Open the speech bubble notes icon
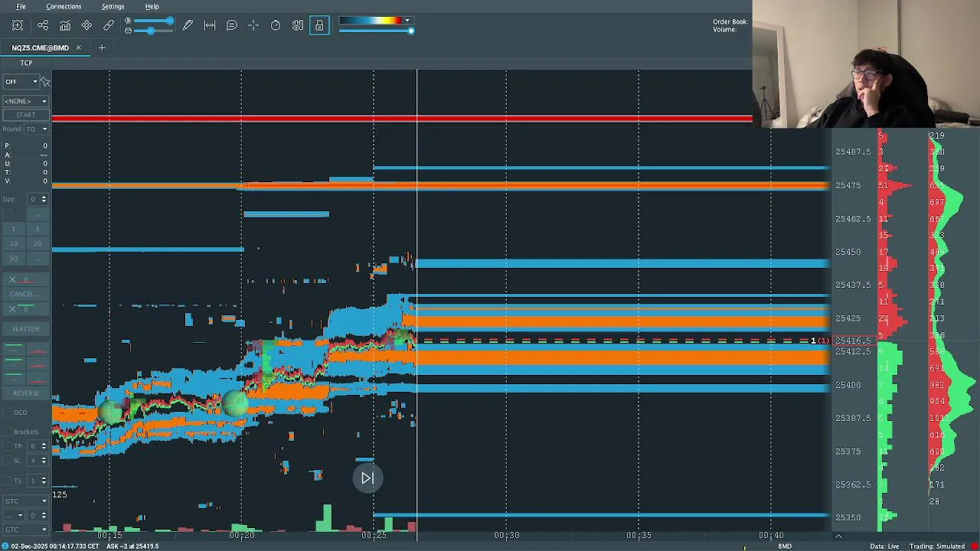Viewport: 980px width, 551px height. [x=231, y=25]
